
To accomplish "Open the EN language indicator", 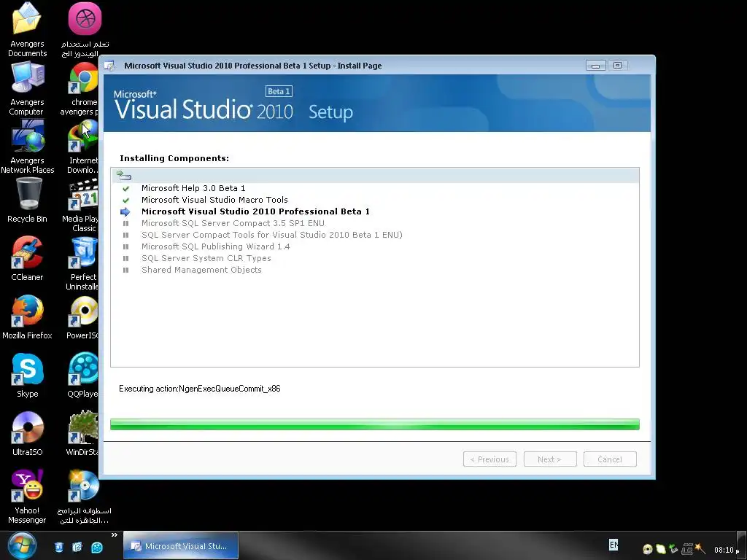I will [x=614, y=544].
